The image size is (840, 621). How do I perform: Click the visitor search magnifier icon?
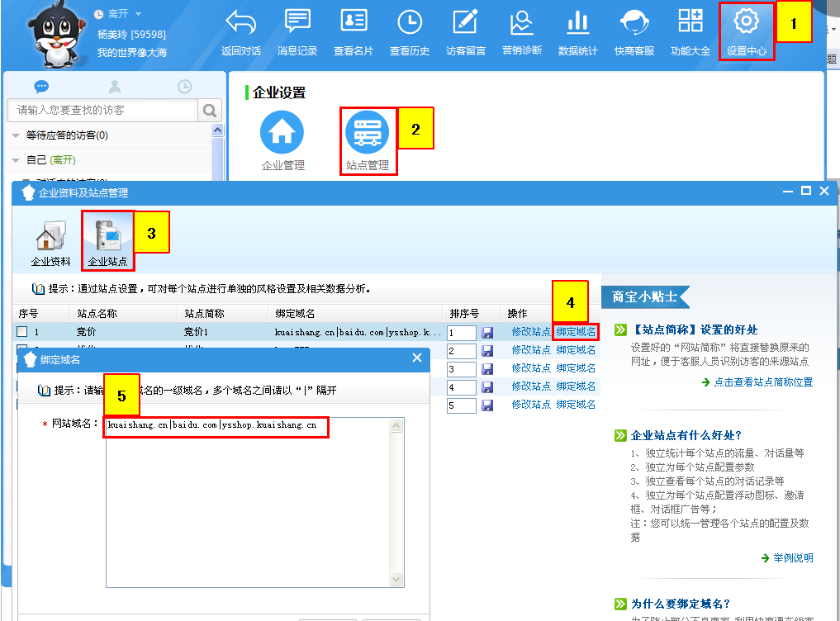click(211, 110)
